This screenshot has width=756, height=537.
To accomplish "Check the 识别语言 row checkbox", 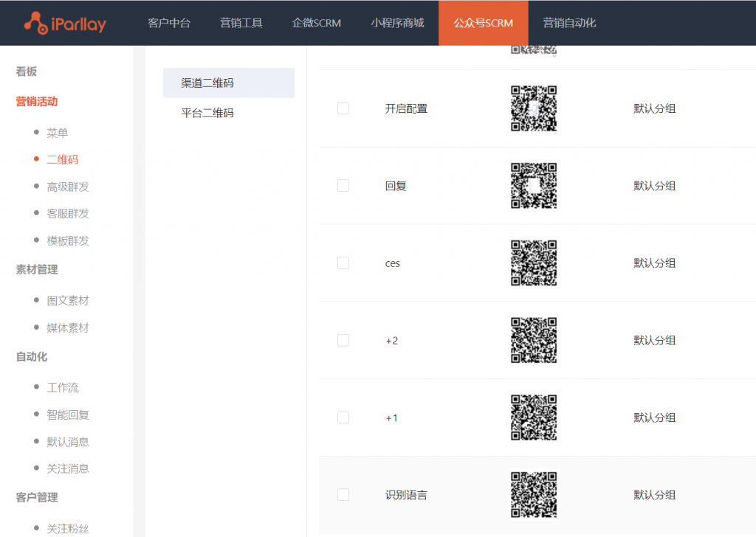I will pos(343,495).
